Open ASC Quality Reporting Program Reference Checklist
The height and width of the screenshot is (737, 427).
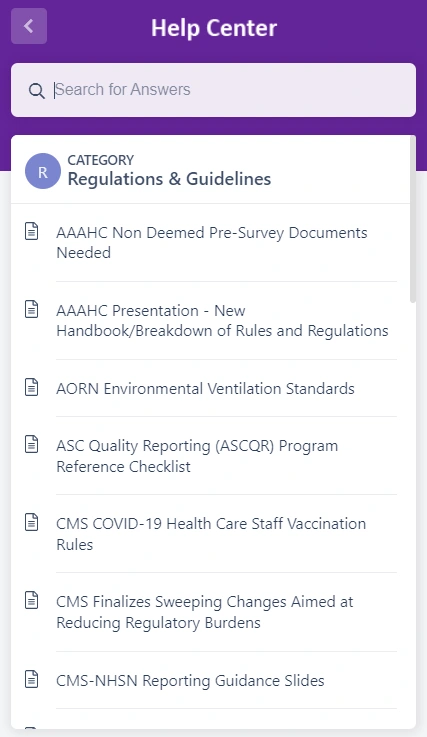[197, 456]
